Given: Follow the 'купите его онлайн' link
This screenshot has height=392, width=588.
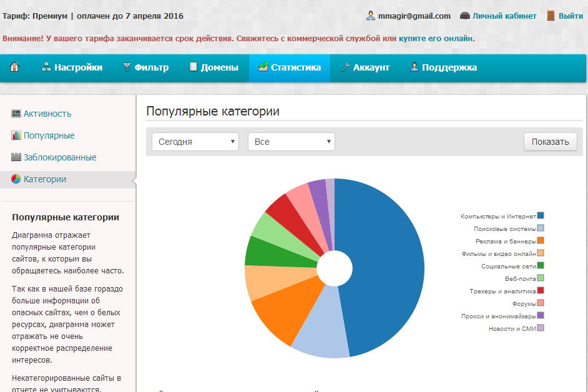Looking at the screenshot, I should pos(436,38).
